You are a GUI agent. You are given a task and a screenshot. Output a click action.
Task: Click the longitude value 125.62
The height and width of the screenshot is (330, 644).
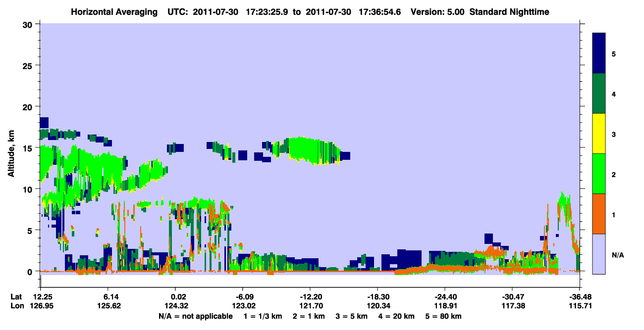tap(109, 306)
